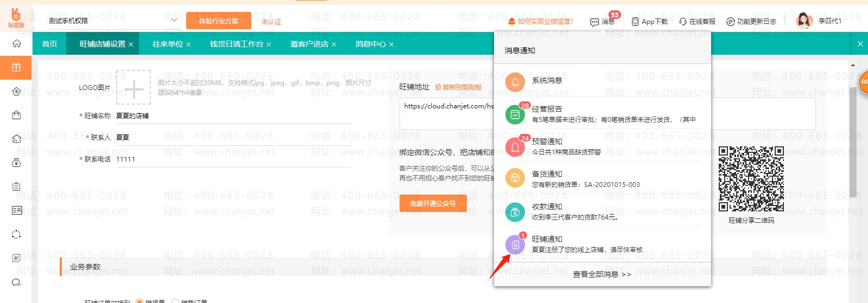
Task: Open the circular dotted-cycle sidebar icon
Action: [x=16, y=234]
